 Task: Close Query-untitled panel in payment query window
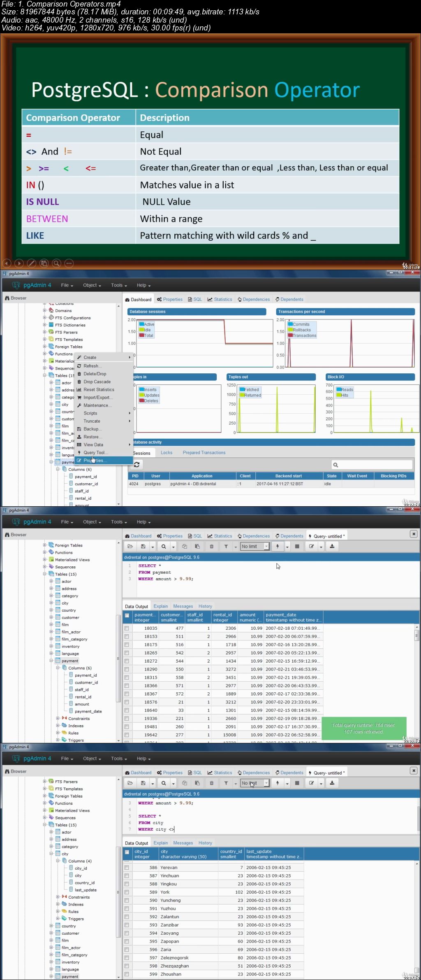pyautogui.click(x=414, y=534)
